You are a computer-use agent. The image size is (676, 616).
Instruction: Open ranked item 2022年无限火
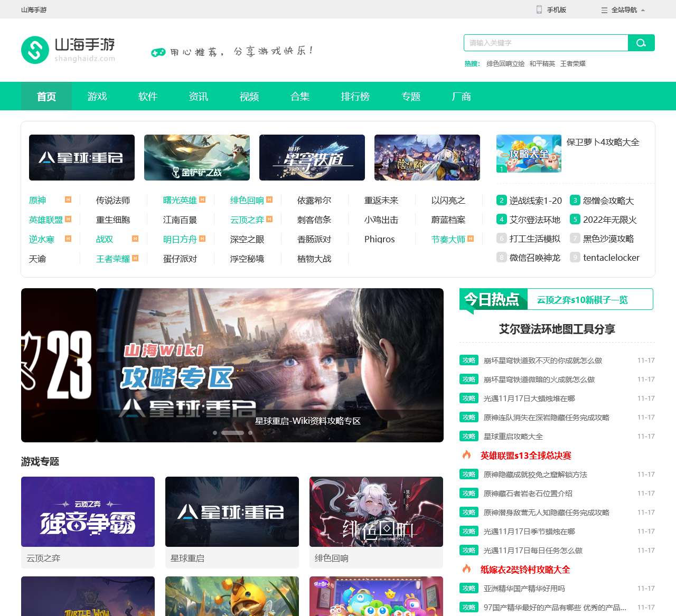[610, 220]
